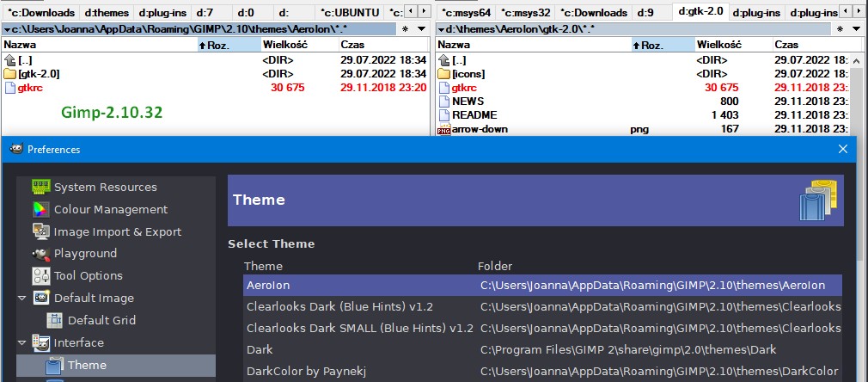Click the README file icon in right panel
Screen dimensions: 868x382
444,115
